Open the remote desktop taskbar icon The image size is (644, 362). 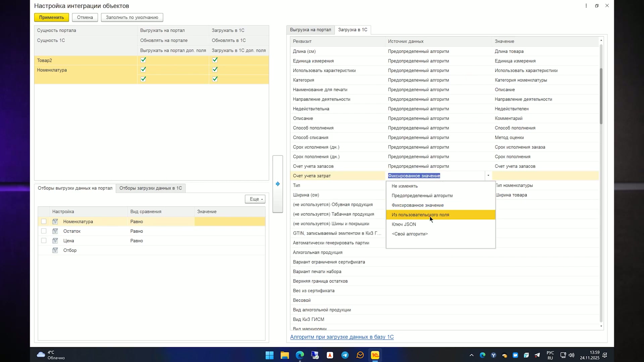pyautogui.click(x=315, y=355)
